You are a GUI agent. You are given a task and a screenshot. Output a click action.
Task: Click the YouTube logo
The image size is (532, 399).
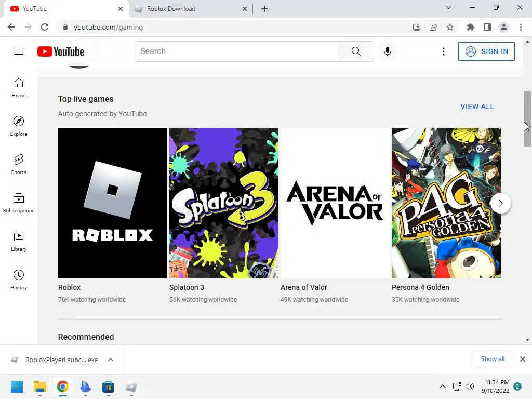pos(61,51)
